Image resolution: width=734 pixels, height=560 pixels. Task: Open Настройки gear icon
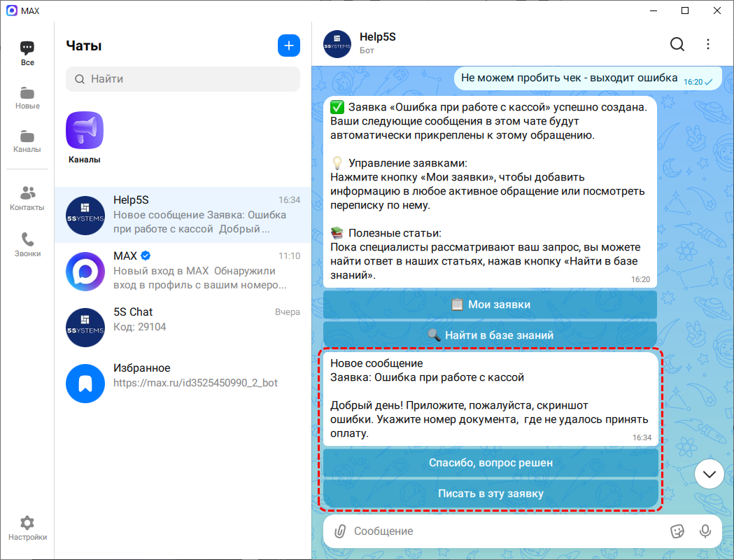coord(27,523)
